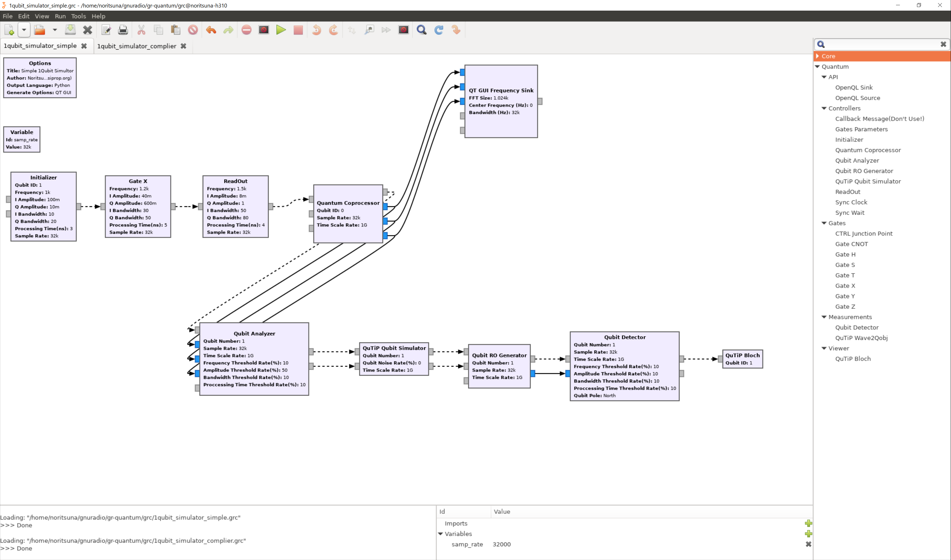951x560 pixels.
Task: Collapse the Variables section in panel
Action: pyautogui.click(x=440, y=534)
